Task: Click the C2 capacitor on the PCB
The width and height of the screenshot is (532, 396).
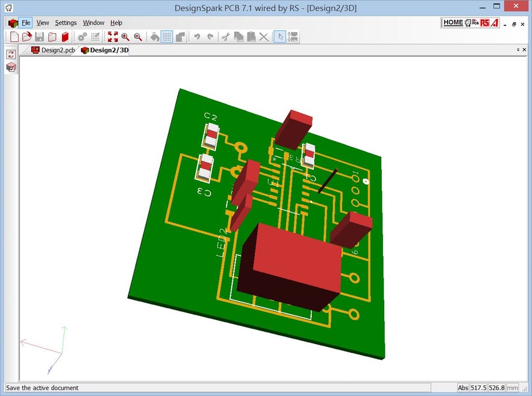Action: (x=211, y=135)
